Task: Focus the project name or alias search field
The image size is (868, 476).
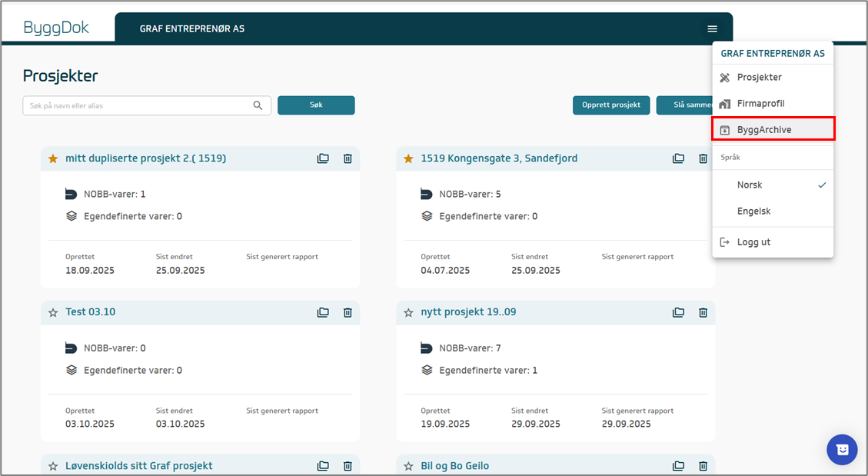Action: click(x=137, y=105)
